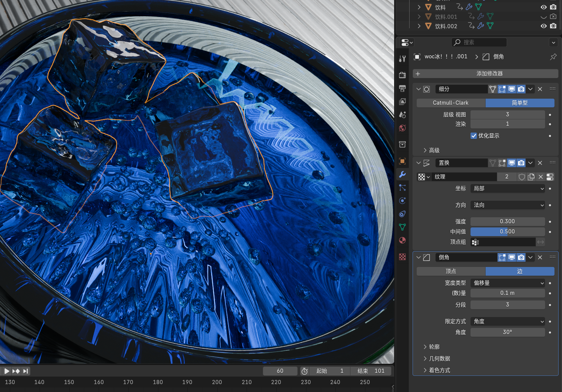The height and width of the screenshot is (392, 562).
Task: Open the 宽度类型 dropdown set to 偏移量
Action: [x=508, y=283]
